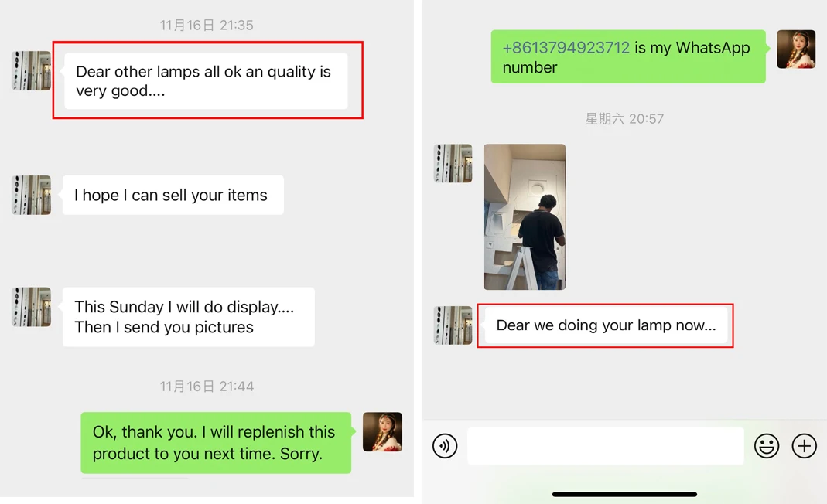Tap sender avatar beside WhatsApp number message
Viewport: 827px width, 504px height.
(796, 49)
